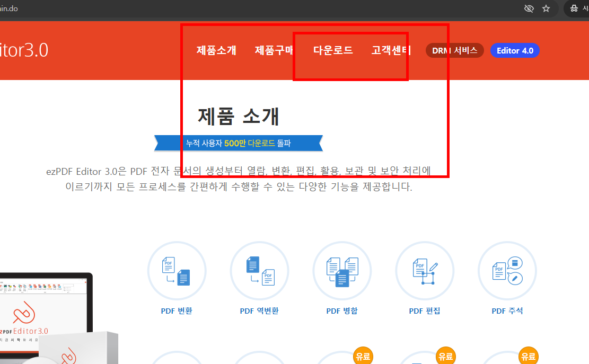Click the 누적 사용자 500만 다운로드 돌파 ribbon banner

[x=238, y=143]
